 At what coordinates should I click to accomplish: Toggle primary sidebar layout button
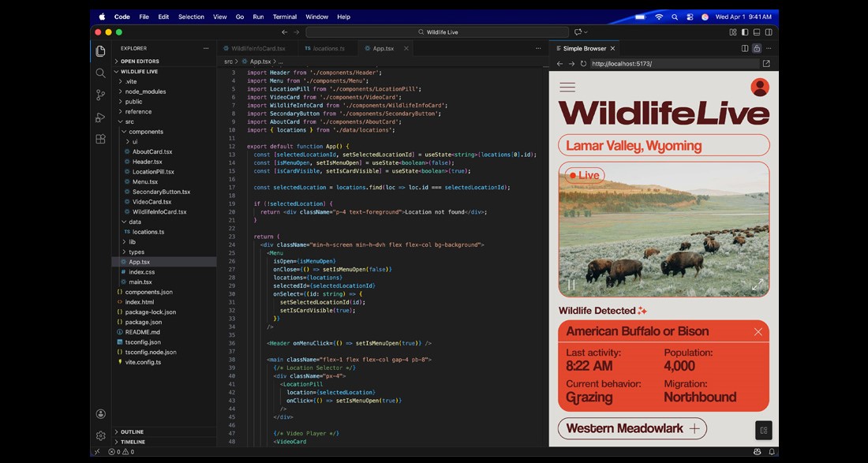[745, 32]
